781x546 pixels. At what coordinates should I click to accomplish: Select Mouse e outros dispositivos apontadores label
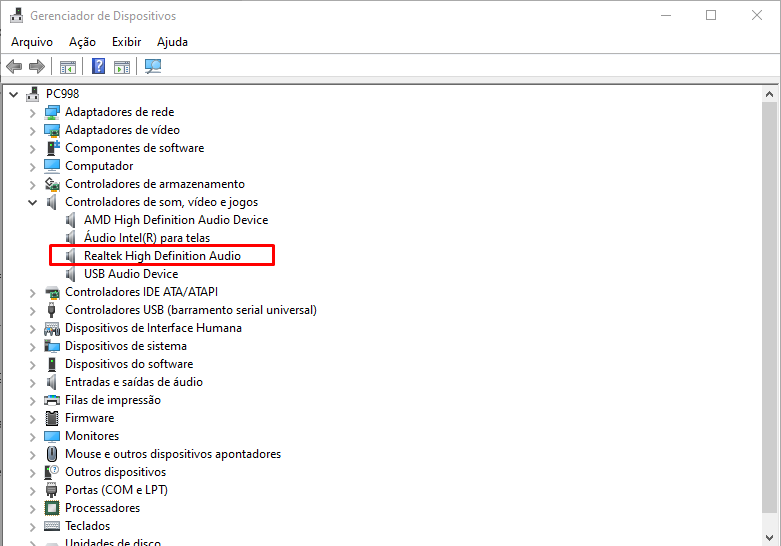(173, 454)
